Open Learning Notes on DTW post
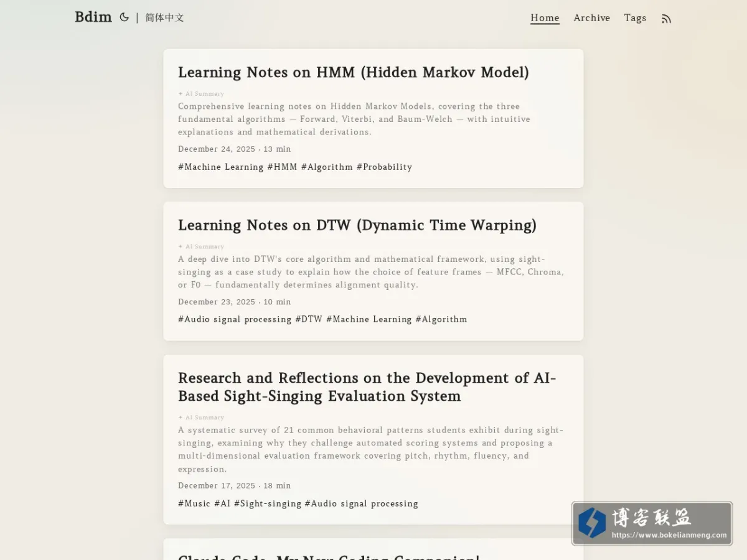 pos(357,225)
